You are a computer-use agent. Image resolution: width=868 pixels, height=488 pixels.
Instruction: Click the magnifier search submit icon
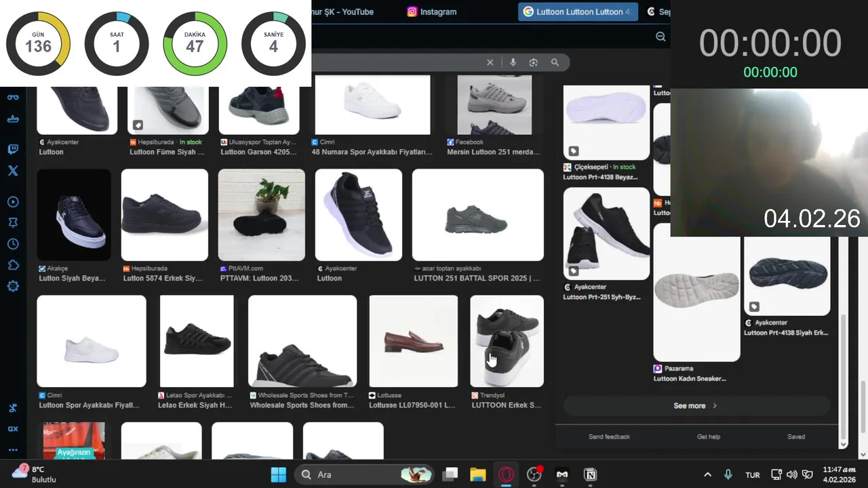point(555,62)
